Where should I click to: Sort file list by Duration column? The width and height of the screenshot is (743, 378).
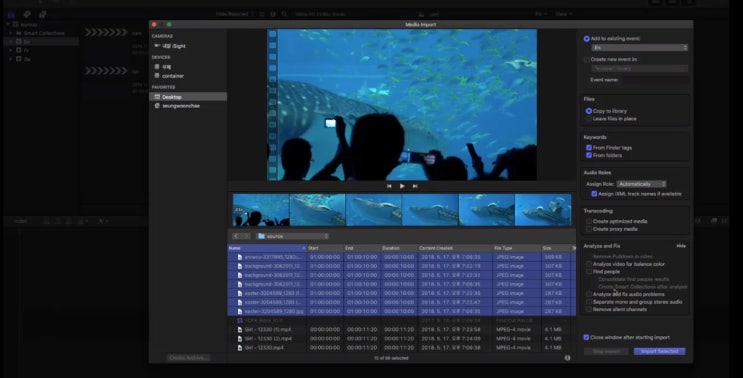399,248
